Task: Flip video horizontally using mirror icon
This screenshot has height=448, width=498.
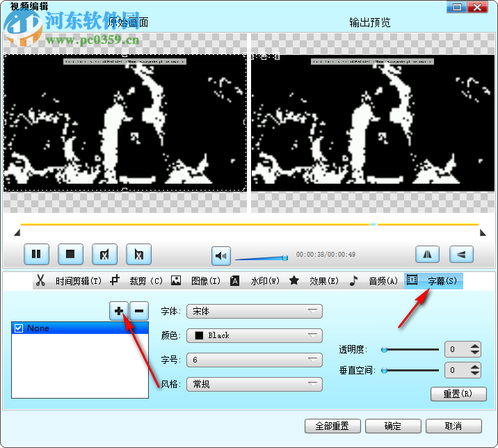Action: pyautogui.click(x=427, y=254)
